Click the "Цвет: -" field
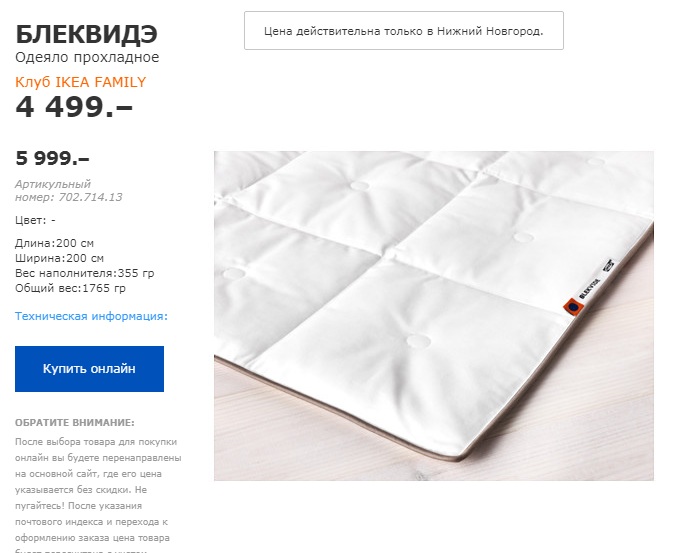691x553 pixels. (x=35, y=220)
